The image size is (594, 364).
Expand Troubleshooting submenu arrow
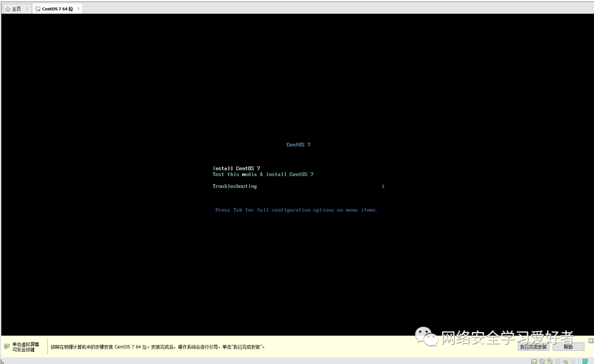[383, 186]
